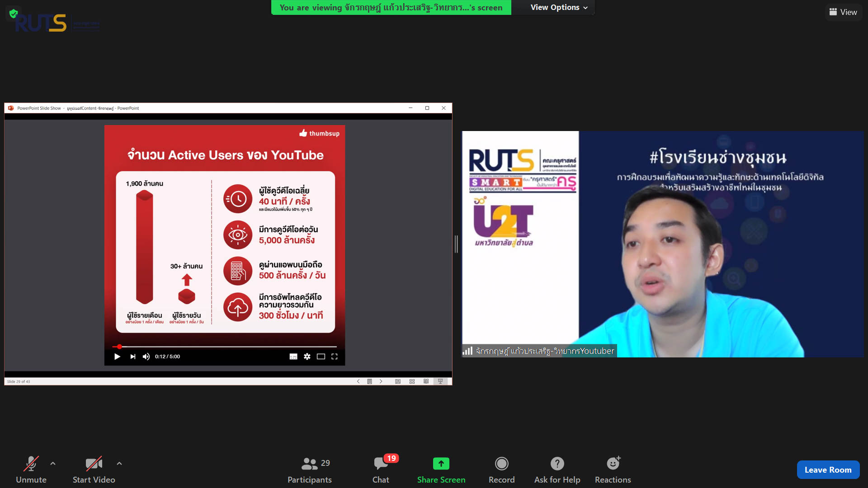This screenshot has height=488, width=868.
Task: Maximize the PowerPoint Slide Show window
Action: (x=427, y=108)
